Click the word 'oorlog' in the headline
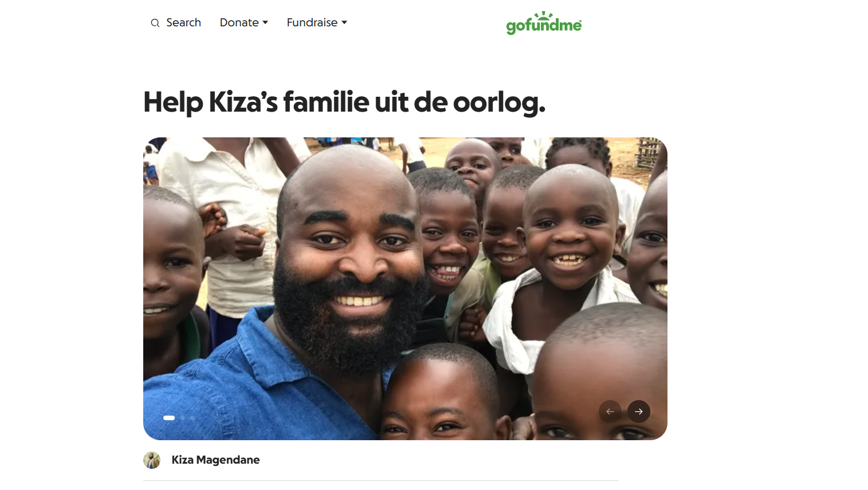This screenshot has height=490, width=868. tap(499, 102)
